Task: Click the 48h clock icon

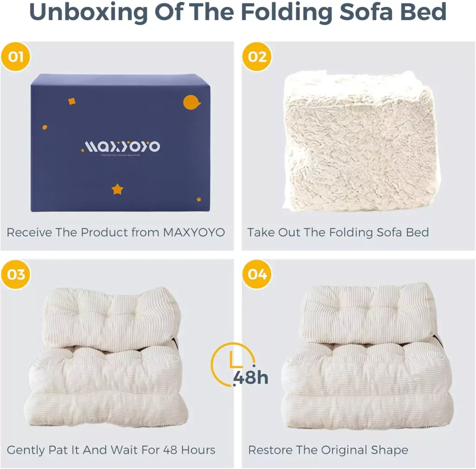Action: [238, 366]
